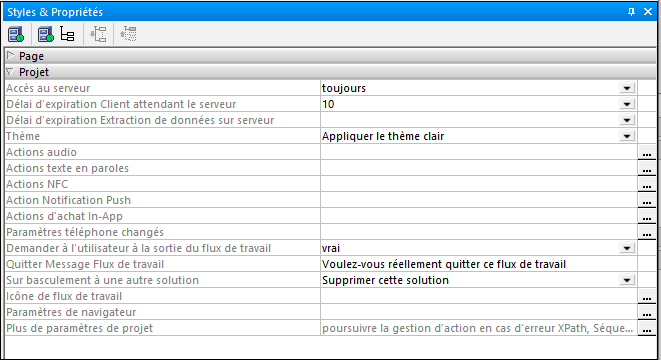Open the Thème dropdown arrow
Image resolution: width=661 pixels, height=360 pixels.
(x=627, y=136)
